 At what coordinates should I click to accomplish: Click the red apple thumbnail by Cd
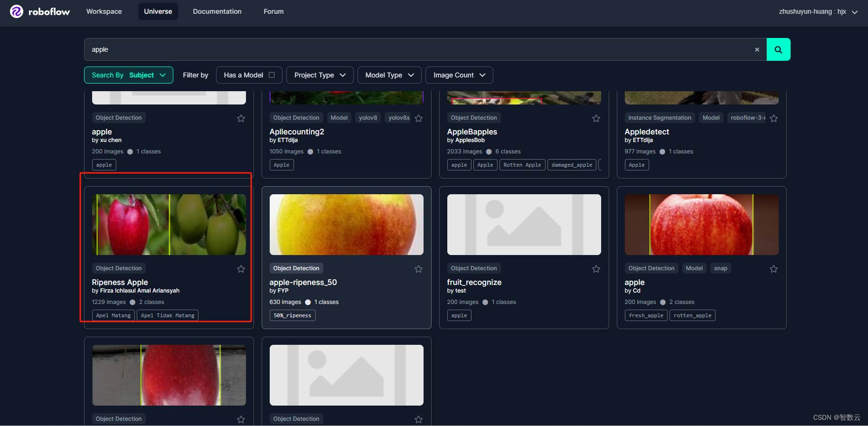pyautogui.click(x=702, y=225)
